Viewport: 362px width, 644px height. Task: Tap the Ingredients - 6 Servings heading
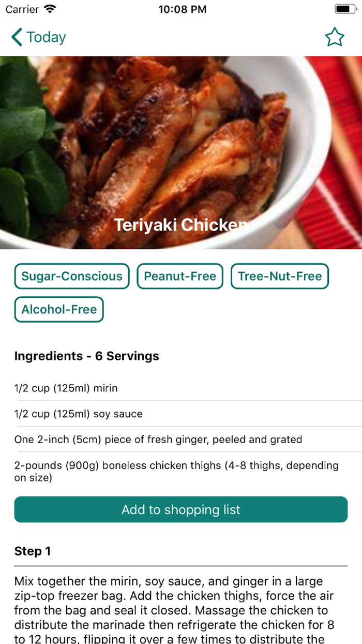[86, 356]
